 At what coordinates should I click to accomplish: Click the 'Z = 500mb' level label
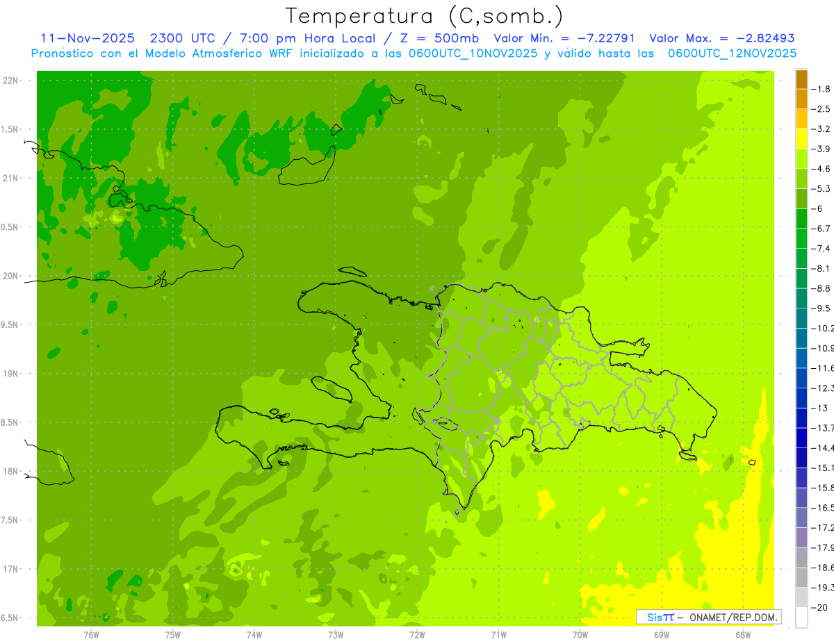(439, 38)
